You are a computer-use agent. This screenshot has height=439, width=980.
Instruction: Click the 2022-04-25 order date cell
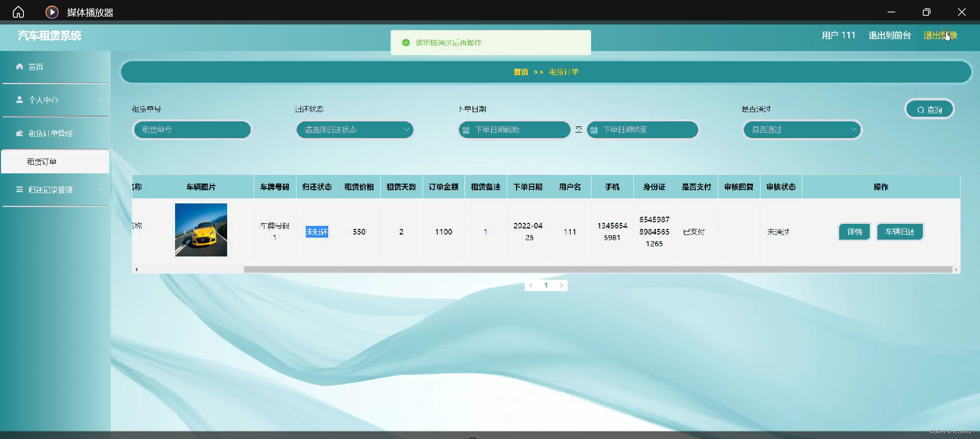528,231
